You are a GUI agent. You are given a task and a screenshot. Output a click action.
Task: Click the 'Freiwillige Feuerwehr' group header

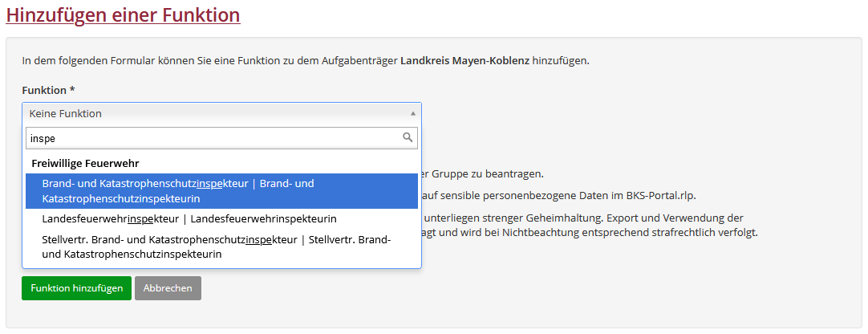tap(85, 163)
